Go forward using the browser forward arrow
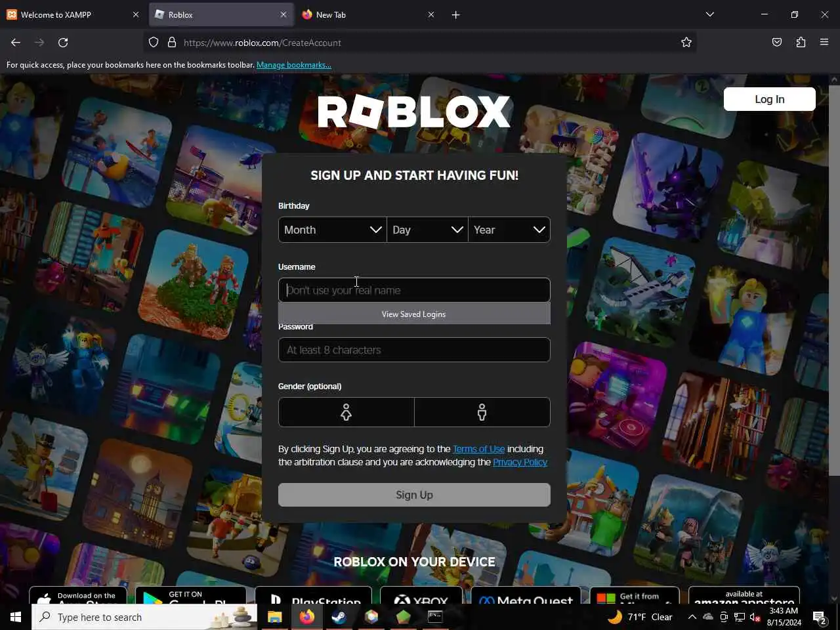 (x=39, y=43)
